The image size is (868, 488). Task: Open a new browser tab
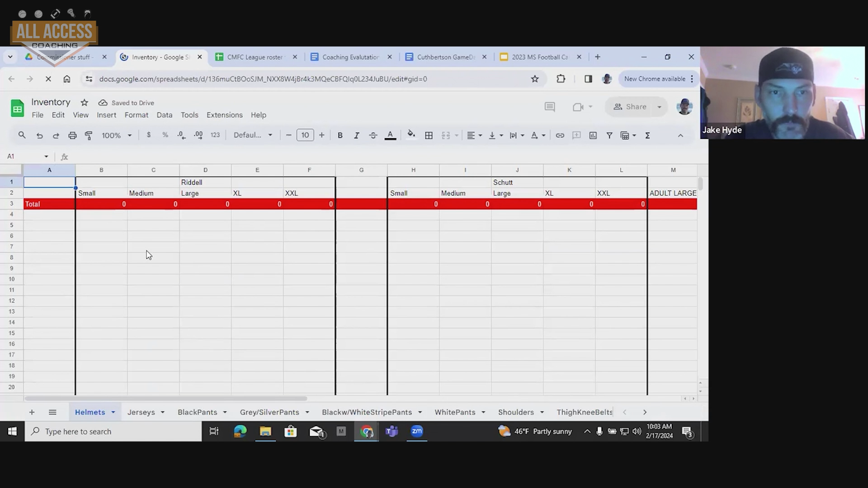click(x=598, y=57)
